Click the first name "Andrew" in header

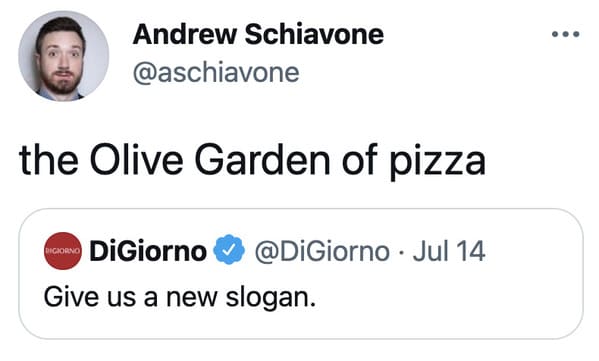pyautogui.click(x=185, y=34)
